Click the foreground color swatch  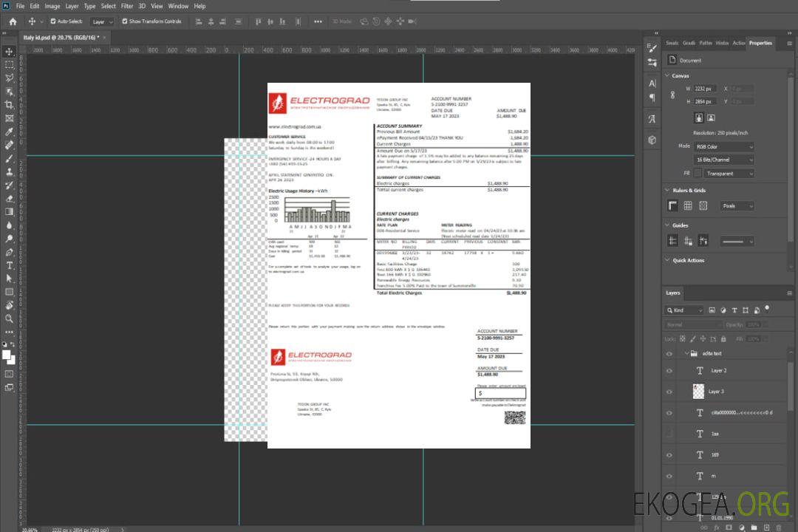point(7,355)
